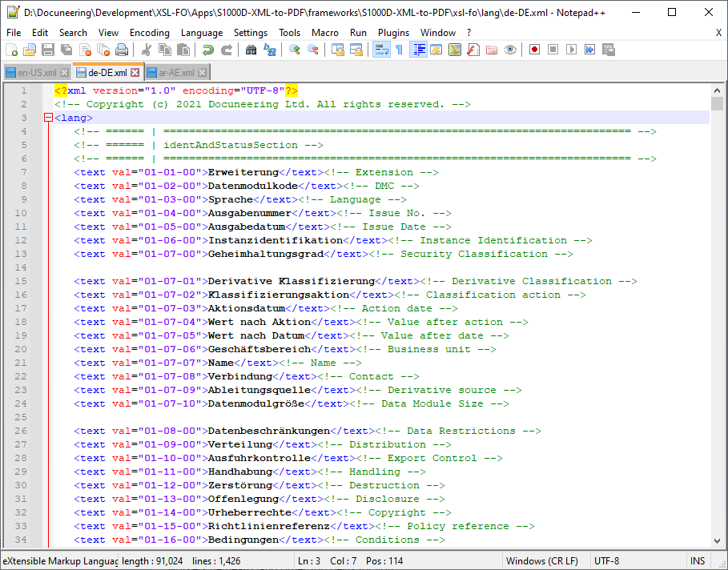Viewport: 728px width, 570px height.
Task: Open Find dialog via the binoculars icon
Action: coord(251,50)
